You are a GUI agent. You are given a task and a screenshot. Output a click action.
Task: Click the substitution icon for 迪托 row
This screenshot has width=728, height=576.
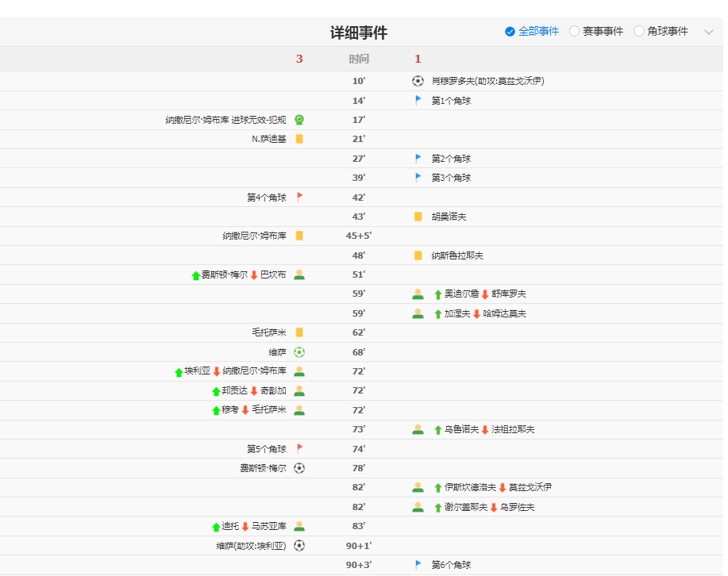(299, 526)
